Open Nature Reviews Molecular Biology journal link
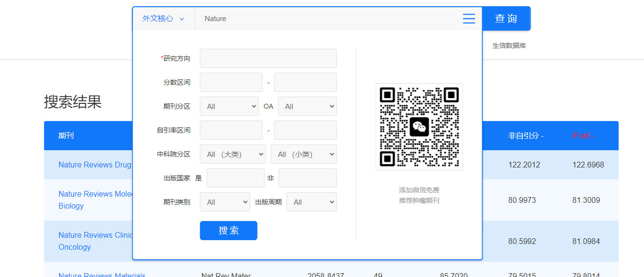Viewport: 644px width, 277px height. click(95, 200)
